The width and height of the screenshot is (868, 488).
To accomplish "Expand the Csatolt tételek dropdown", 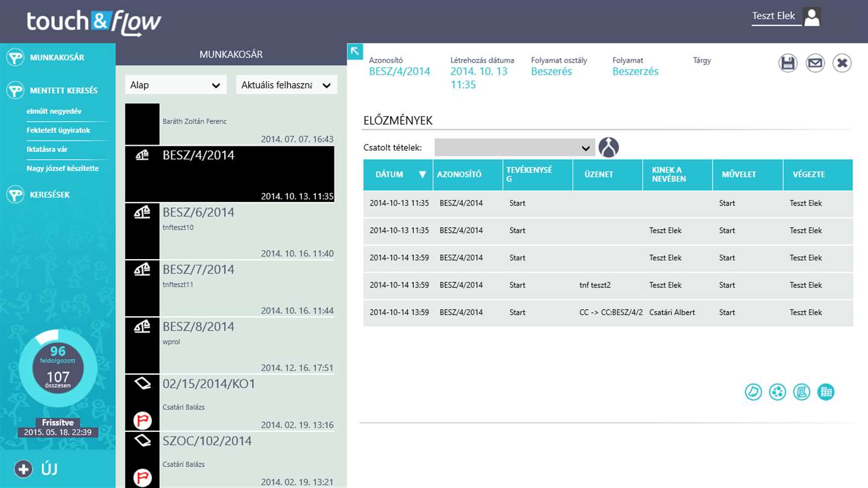I will pos(514,148).
